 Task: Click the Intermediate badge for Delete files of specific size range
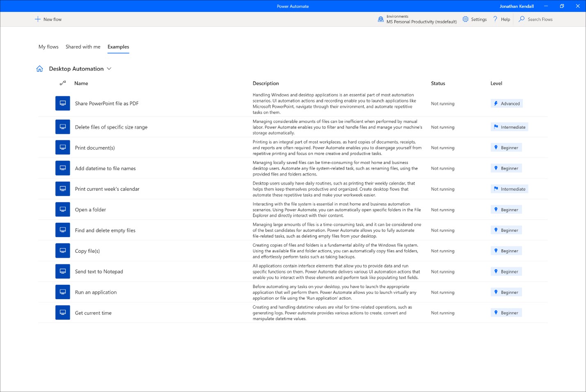point(509,127)
